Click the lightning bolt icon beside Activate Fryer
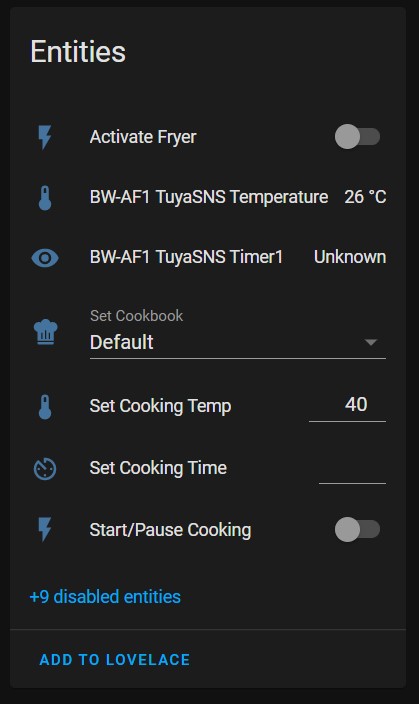 pos(45,137)
